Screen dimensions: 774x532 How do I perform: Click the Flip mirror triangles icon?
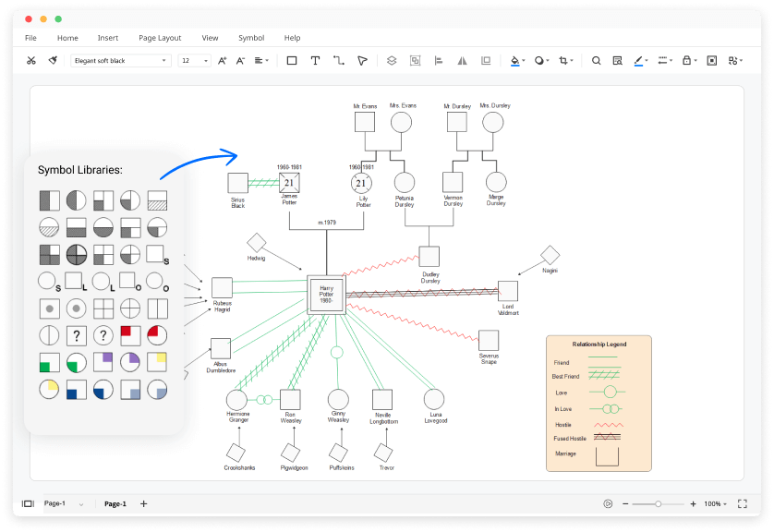coord(462,61)
